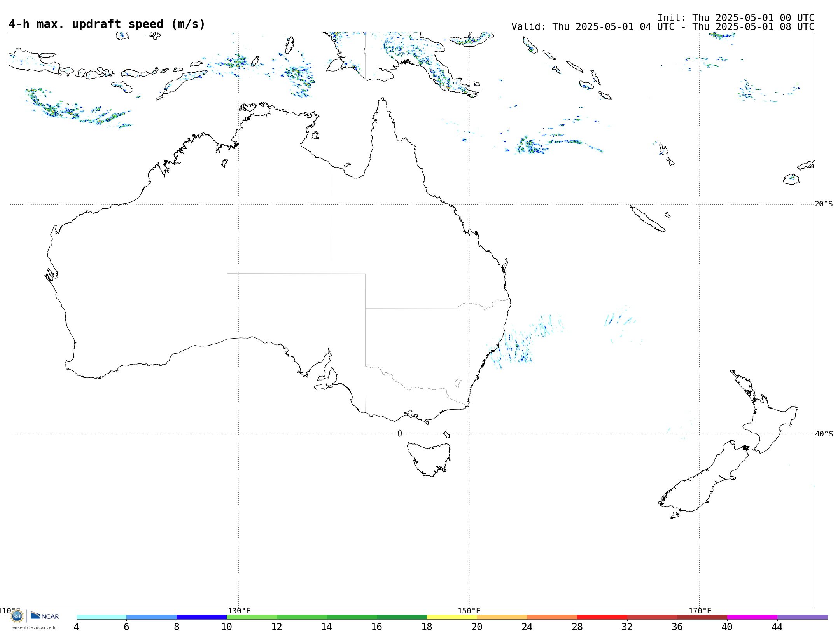Click the 'Valid:' time range line

point(663,27)
